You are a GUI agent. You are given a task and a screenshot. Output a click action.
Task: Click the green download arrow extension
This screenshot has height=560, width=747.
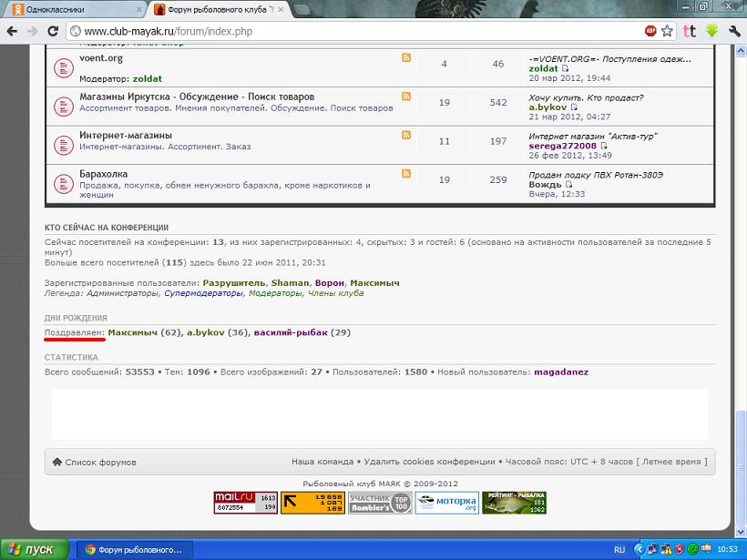point(711,31)
